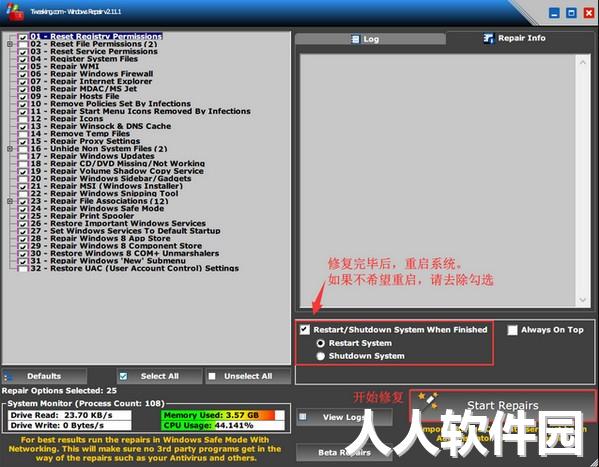
Task: Toggle Restart/Shutdown System When Finished checkbox
Action: point(305,329)
